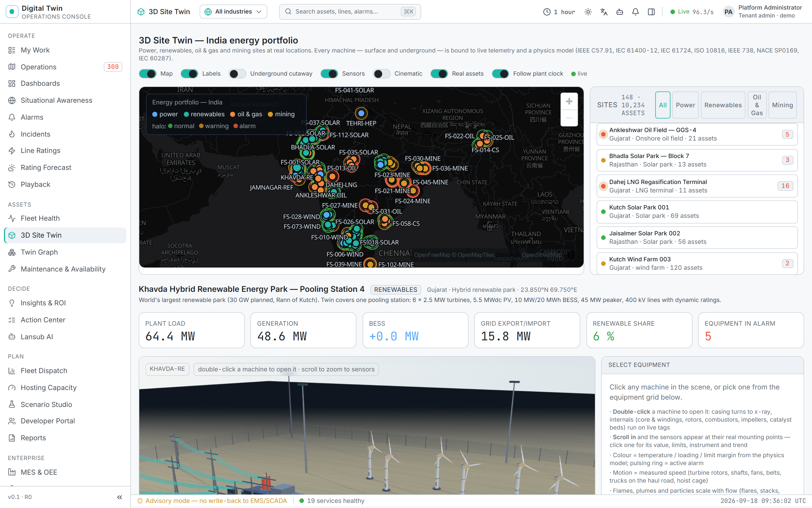Toggle side panel layout icon in header
This screenshot has height=508, width=812.
[651, 12]
